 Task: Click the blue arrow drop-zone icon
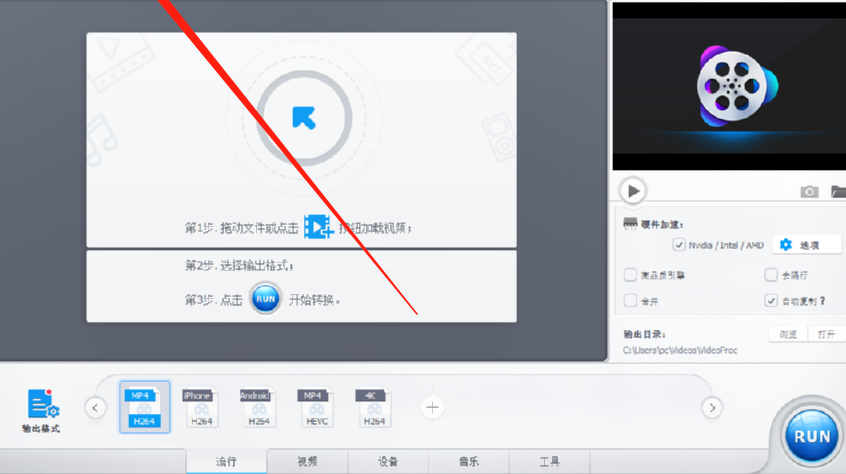[304, 118]
